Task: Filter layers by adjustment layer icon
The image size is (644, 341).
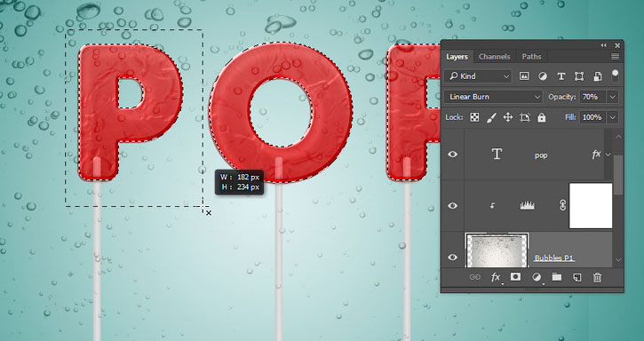Action: (x=543, y=76)
